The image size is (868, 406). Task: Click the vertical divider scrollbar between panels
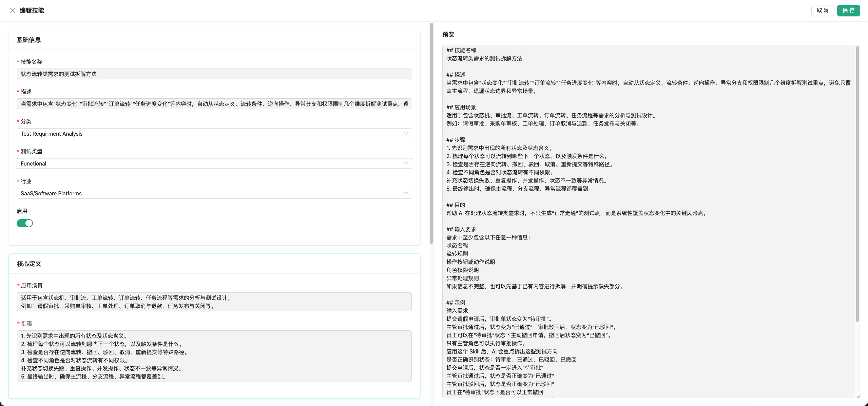tap(431, 136)
